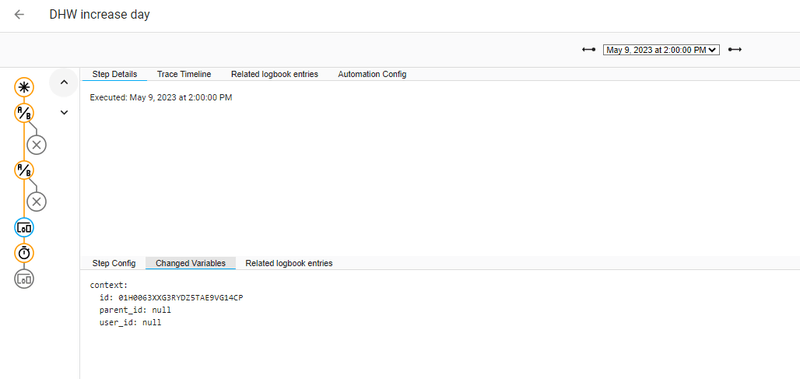Go to older trace with left arrow
Viewport: 800px width, 379px height.
point(588,49)
